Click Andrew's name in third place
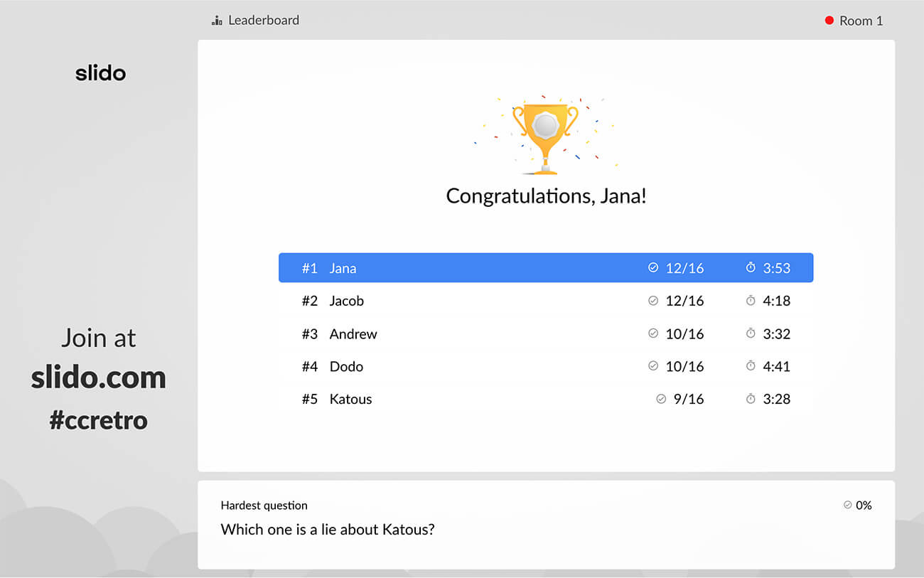This screenshot has height=578, width=924. [353, 333]
